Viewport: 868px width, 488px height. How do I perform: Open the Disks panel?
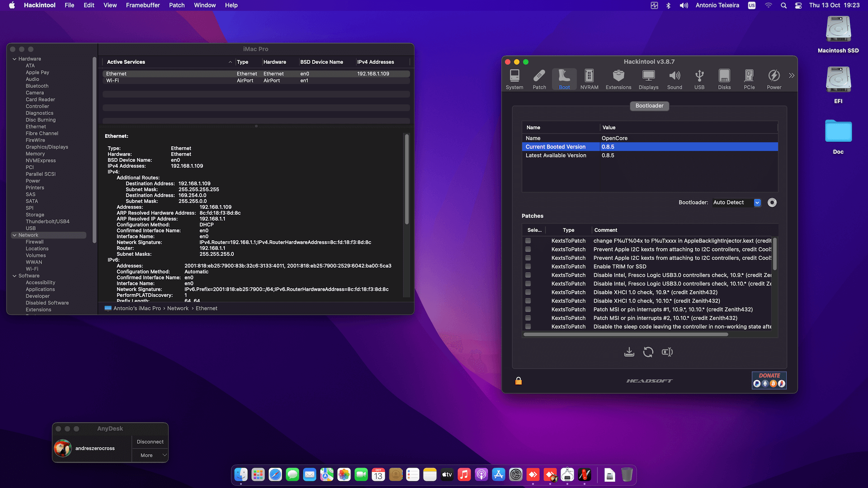pos(724,78)
